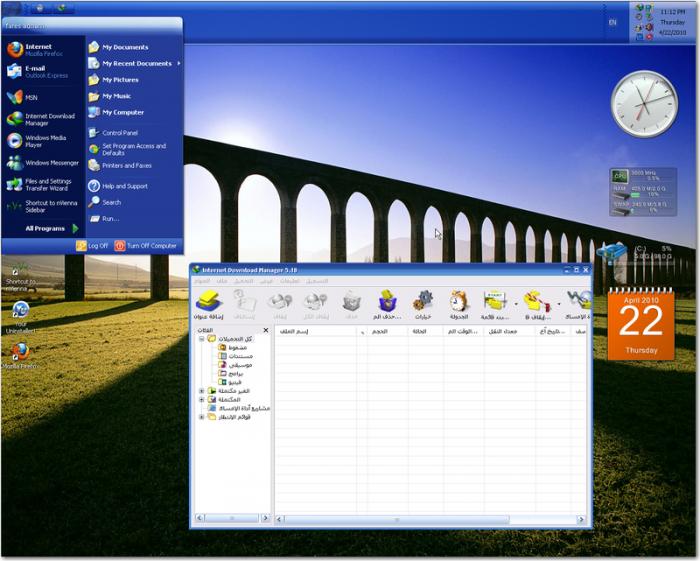Click the Turn Off Computer button
Image resolution: width=700 pixels, height=561 pixels.
click(x=146, y=245)
